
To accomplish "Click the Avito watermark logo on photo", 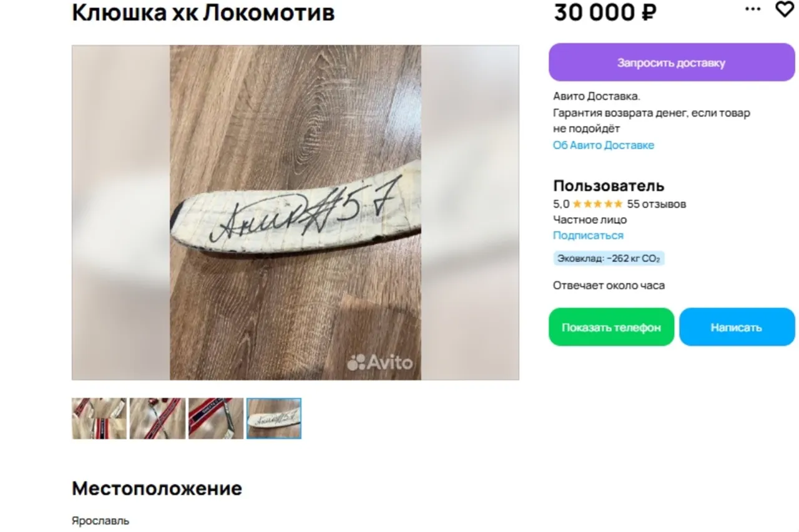I will point(380,362).
